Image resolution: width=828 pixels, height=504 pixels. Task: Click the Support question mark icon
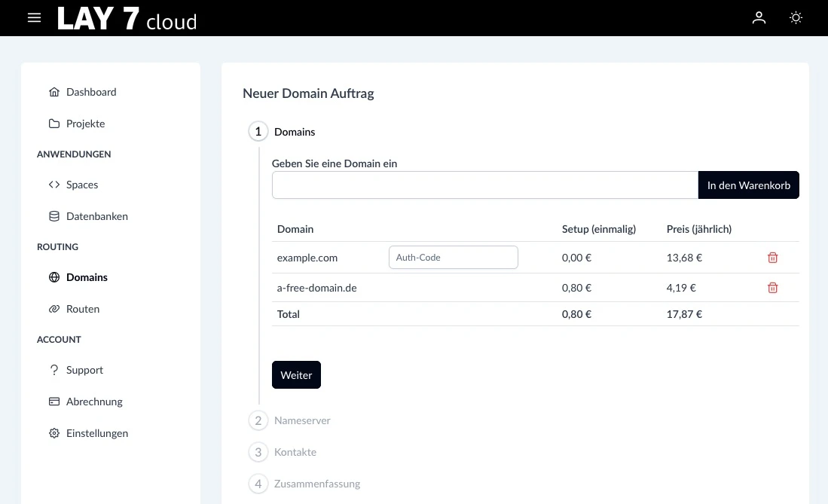(x=54, y=370)
